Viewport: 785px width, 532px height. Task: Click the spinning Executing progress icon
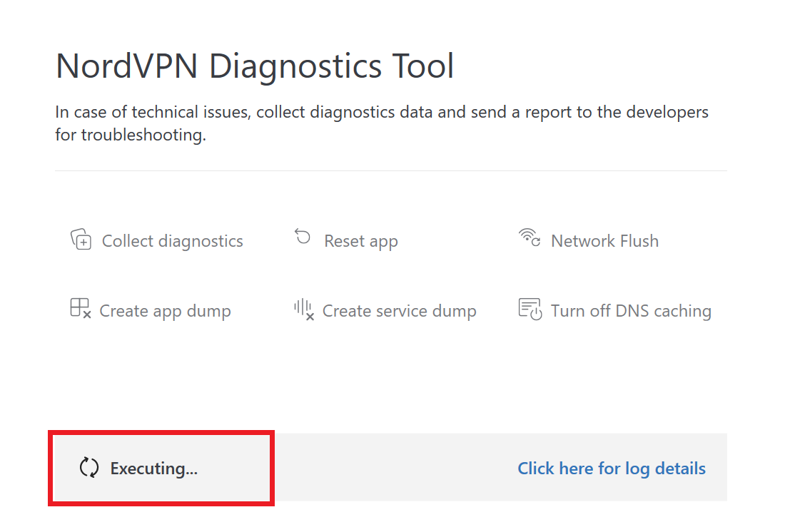click(89, 468)
